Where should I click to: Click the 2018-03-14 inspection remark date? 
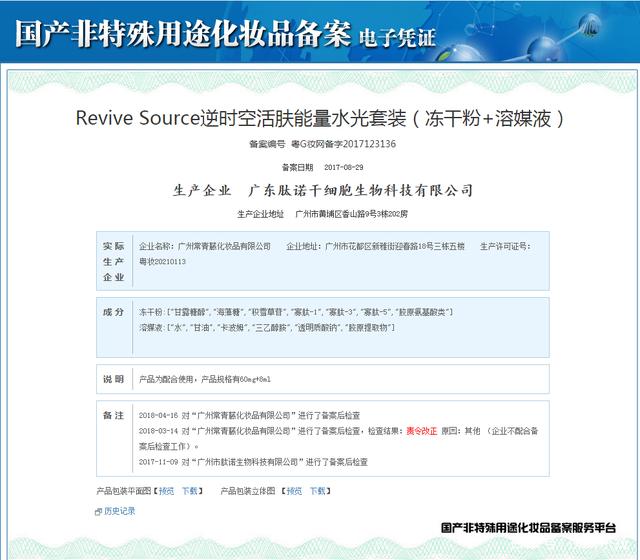coord(158,431)
